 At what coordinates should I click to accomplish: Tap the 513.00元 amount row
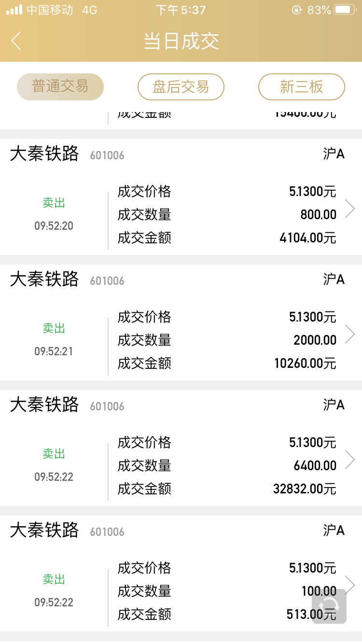[x=227, y=615]
